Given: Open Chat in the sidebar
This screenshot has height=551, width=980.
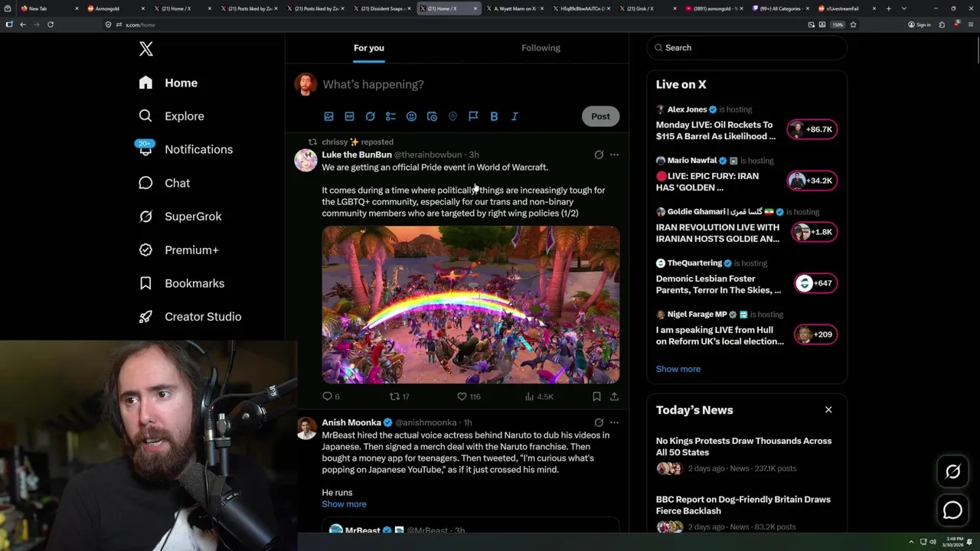Looking at the screenshot, I should click(x=164, y=183).
